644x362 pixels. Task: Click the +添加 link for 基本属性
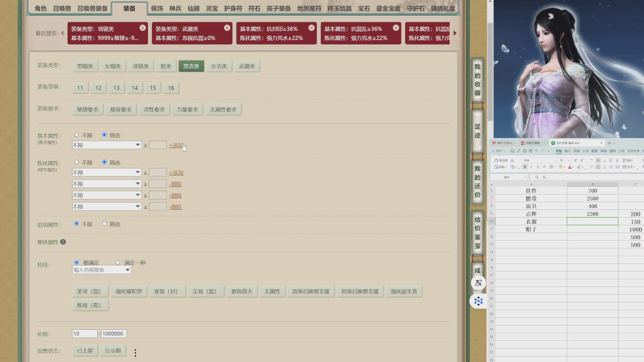(176, 145)
